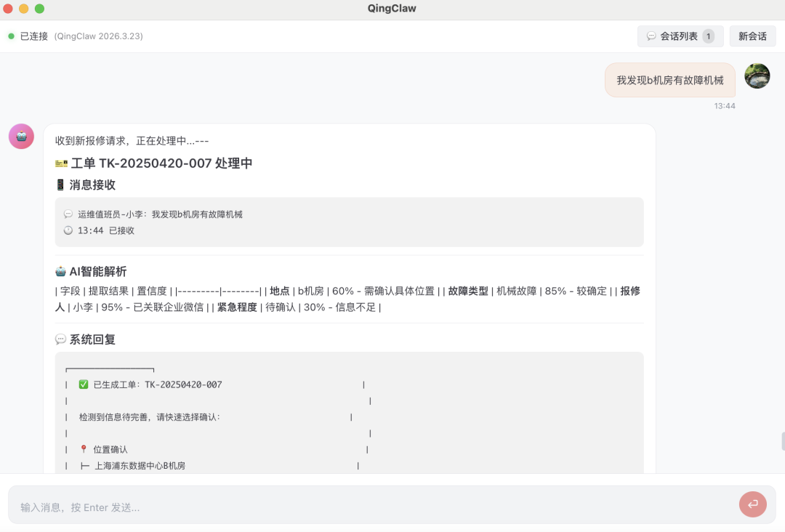Viewport: 785px width, 532px height.
Task: Click the robot icon beside AI智能解析
Action: coord(60,271)
